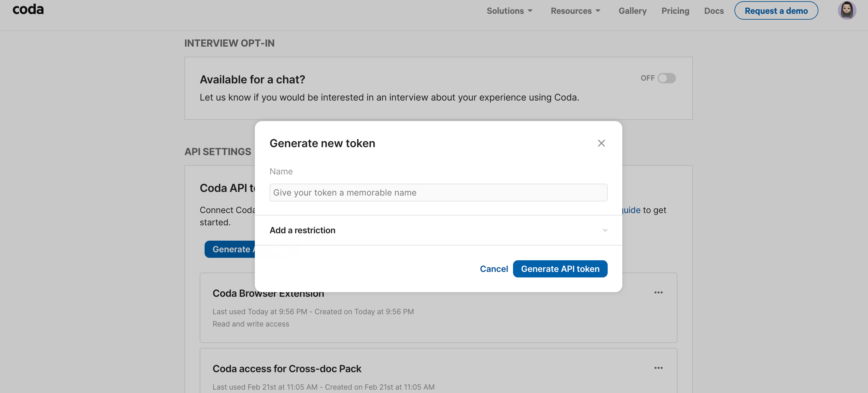Close the Generate new token dialog
This screenshot has height=393, width=868.
coord(601,143)
